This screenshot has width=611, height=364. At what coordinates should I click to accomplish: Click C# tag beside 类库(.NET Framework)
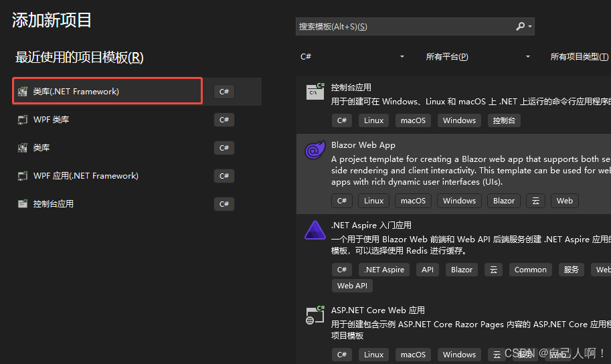(x=224, y=92)
